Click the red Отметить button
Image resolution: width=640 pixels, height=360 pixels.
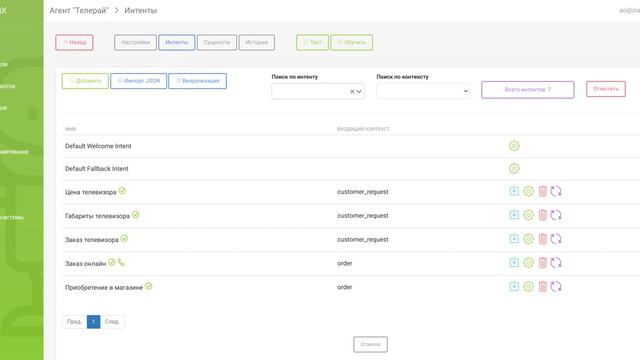tap(606, 89)
